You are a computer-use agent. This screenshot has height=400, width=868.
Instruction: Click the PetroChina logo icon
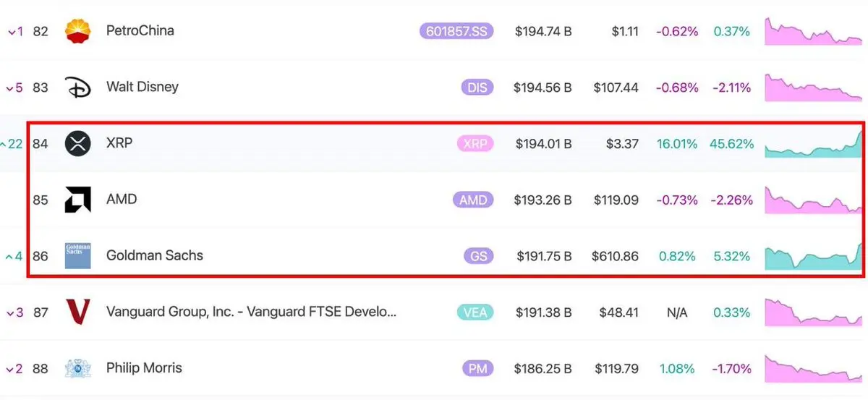(78, 31)
